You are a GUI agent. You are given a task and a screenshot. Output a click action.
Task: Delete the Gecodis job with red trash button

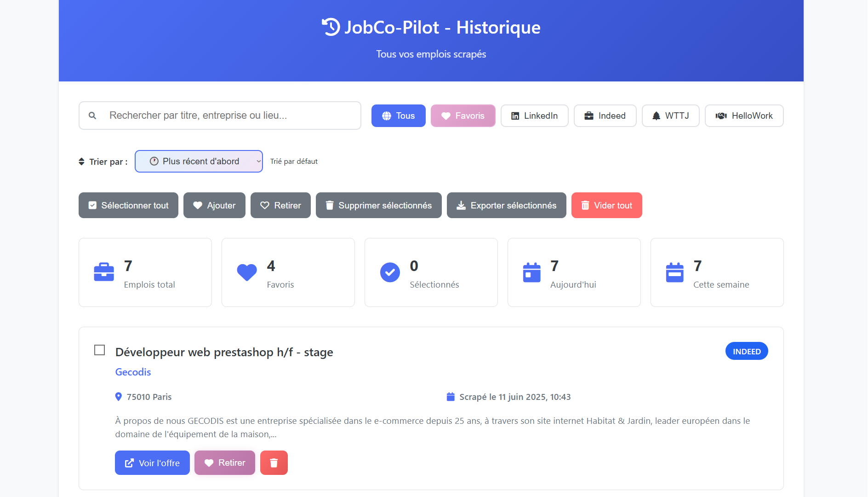(274, 462)
